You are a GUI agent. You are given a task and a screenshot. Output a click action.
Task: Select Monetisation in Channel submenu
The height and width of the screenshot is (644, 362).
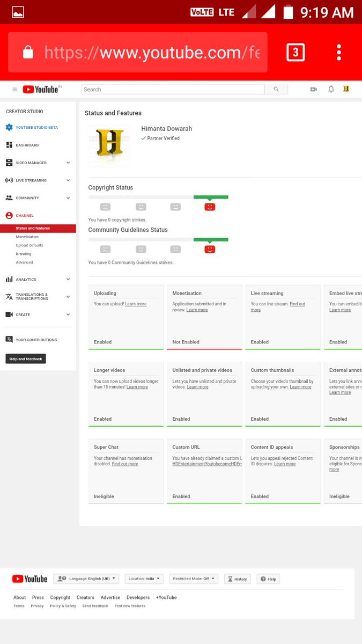point(27,237)
